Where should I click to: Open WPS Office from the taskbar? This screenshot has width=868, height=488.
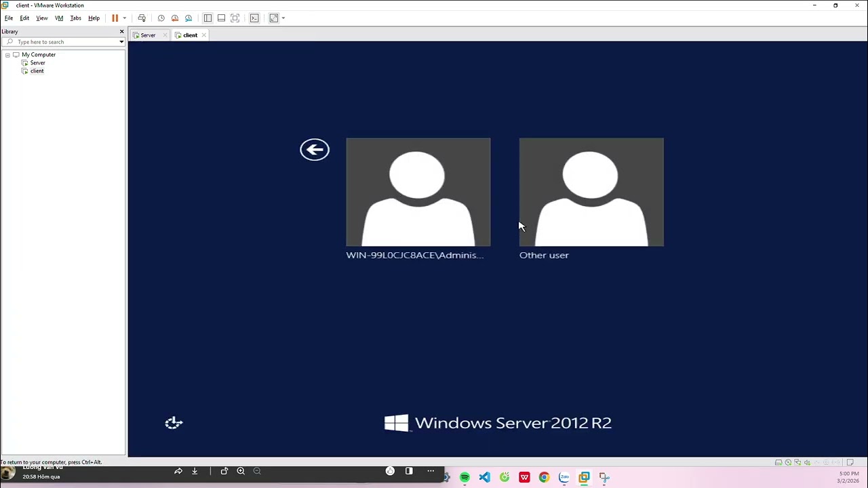524,478
